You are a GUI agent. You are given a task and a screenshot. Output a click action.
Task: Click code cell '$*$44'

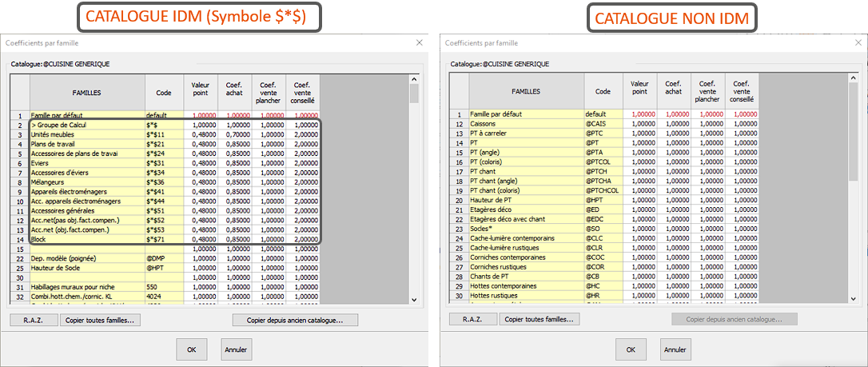pyautogui.click(x=165, y=201)
